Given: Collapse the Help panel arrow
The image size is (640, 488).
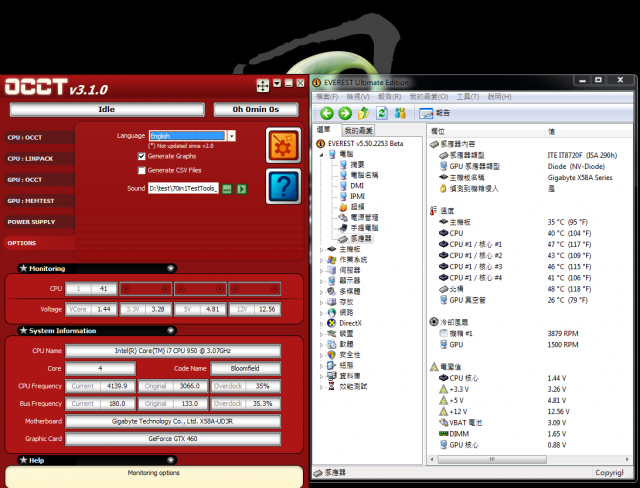Looking at the screenshot, I should pos(171,460).
